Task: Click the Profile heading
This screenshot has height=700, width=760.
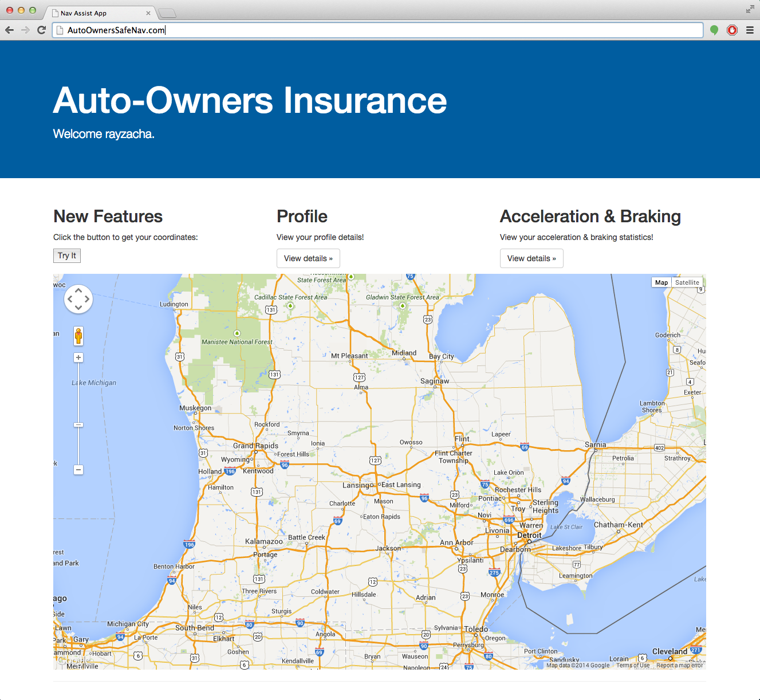Action: [x=302, y=217]
